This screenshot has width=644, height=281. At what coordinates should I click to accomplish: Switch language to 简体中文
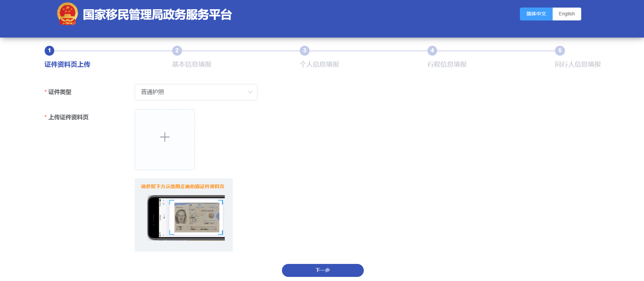click(536, 14)
